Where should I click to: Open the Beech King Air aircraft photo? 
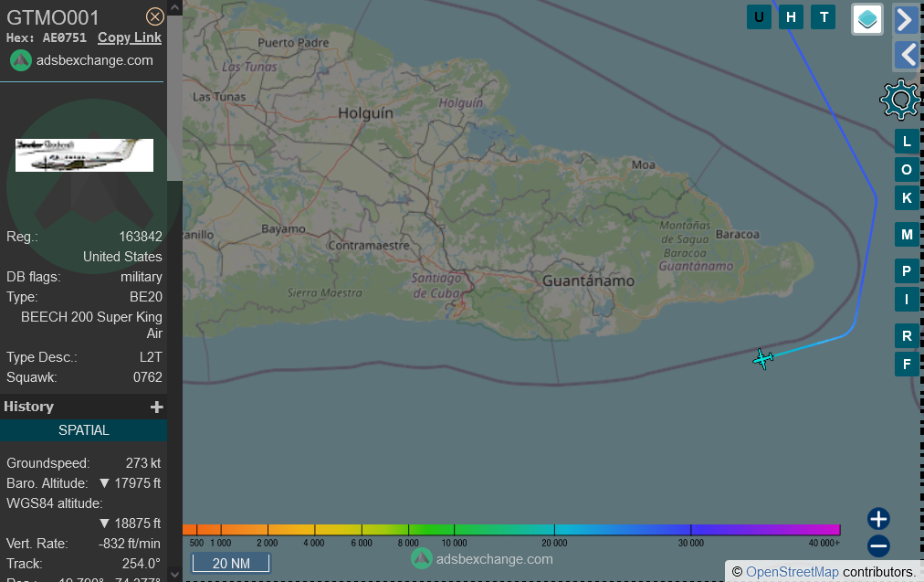[x=84, y=155]
